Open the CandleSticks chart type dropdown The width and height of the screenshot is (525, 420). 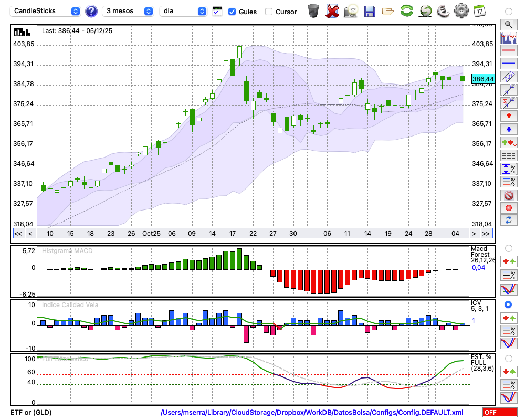coord(46,11)
